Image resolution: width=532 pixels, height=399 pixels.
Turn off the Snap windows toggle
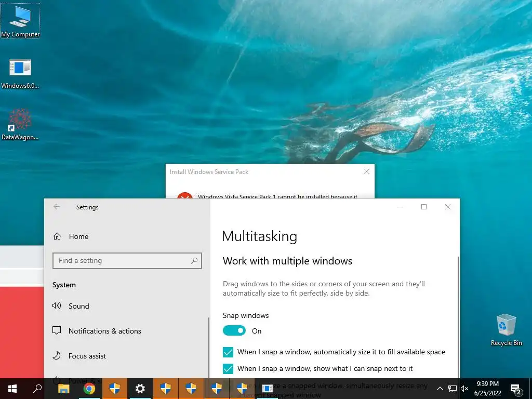pyautogui.click(x=234, y=330)
